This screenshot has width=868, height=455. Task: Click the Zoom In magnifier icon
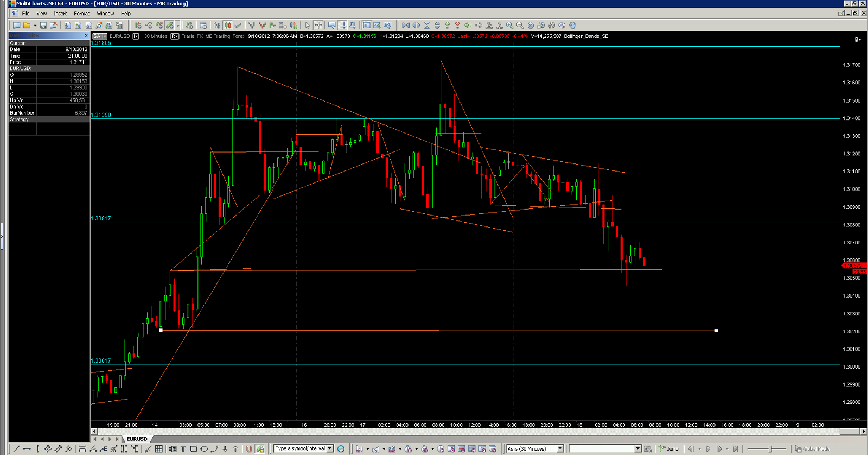coord(509,25)
